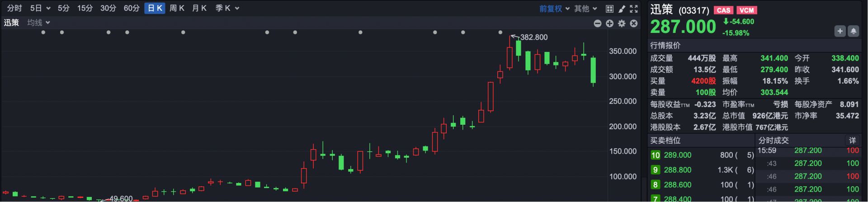Set a price alert with bell icon

[x=853, y=31]
